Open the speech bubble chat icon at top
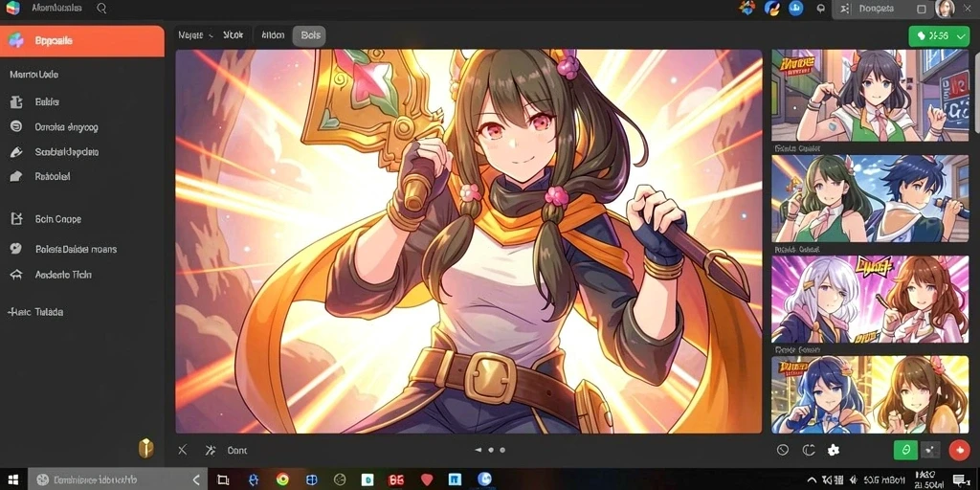This screenshot has height=490, width=980. [821, 9]
